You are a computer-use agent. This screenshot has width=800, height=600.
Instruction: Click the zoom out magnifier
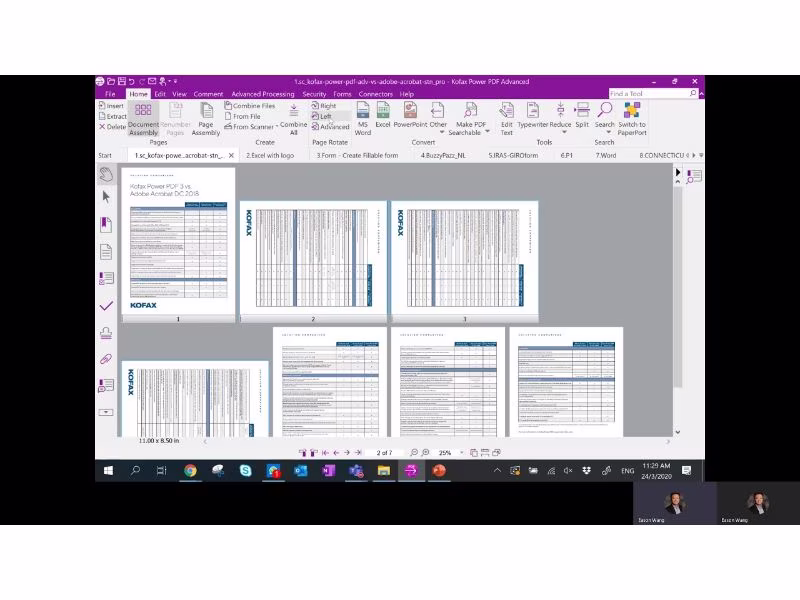(x=414, y=453)
